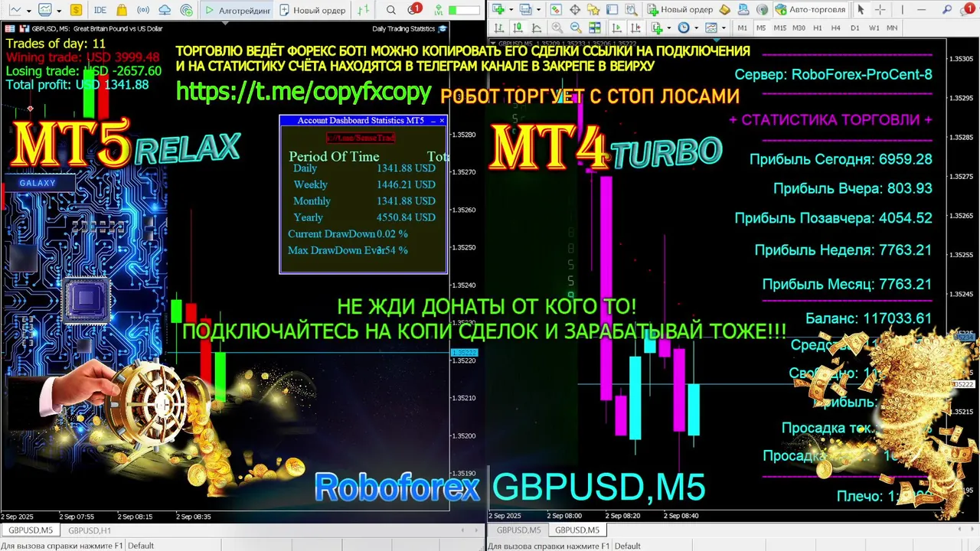Switch MT4 chart to bar chart

click(498, 28)
